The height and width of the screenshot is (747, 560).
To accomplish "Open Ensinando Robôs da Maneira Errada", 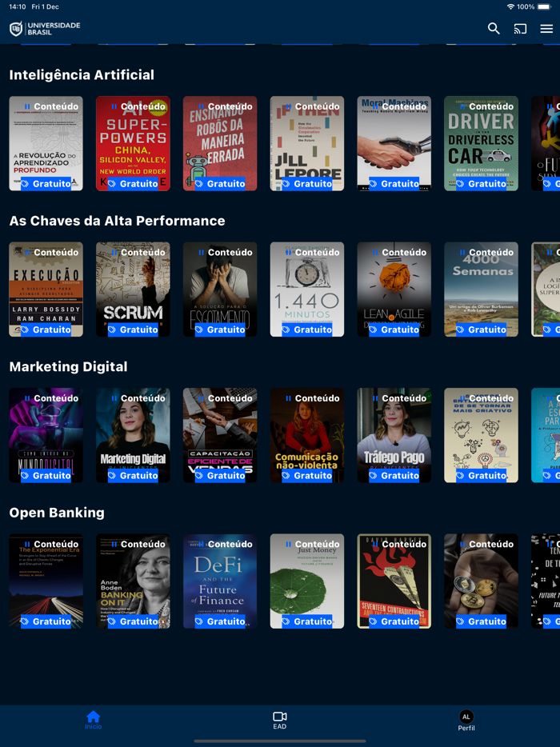I will pos(220,143).
